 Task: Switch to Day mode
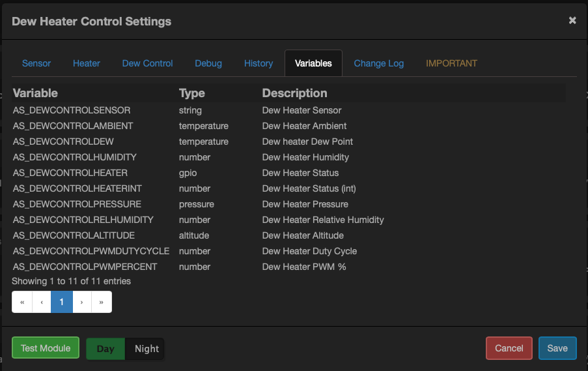click(105, 348)
